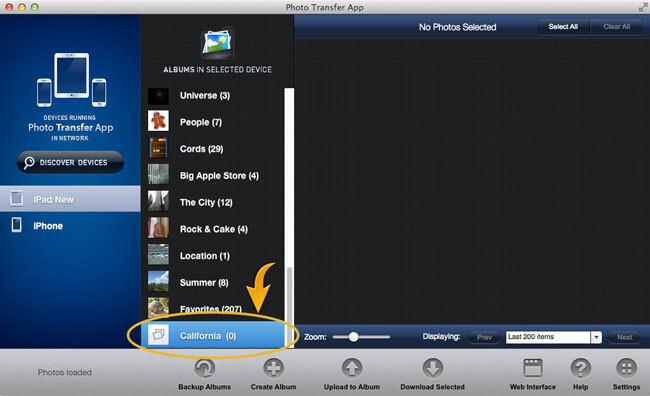
Task: Select the Favorites (207) album
Action: (x=213, y=309)
